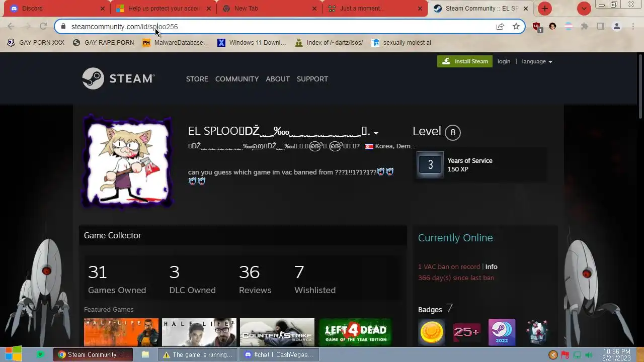Click the 25+ games badge icon

467,332
